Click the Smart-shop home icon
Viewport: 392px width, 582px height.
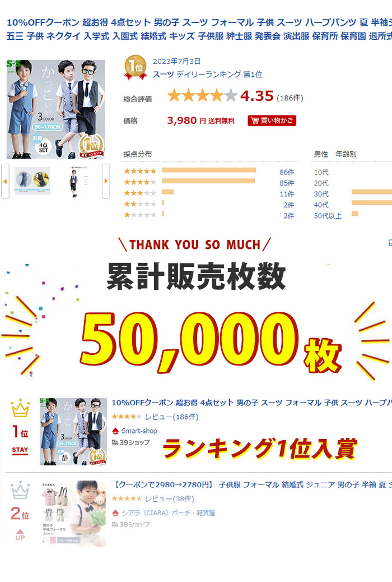(115, 431)
